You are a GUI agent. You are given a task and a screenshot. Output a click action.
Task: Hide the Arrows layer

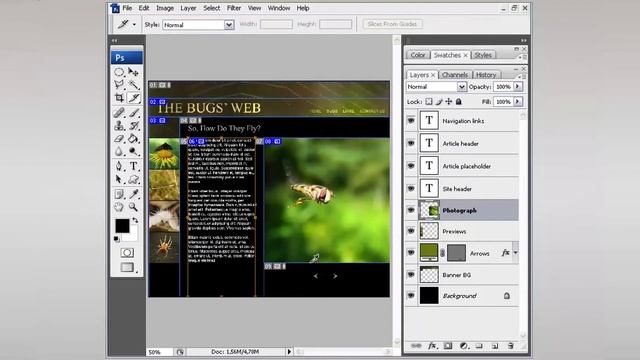coord(411,253)
